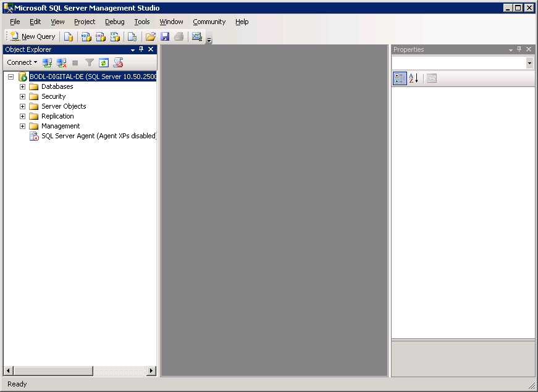Click the Server Objects folder icon
This screenshot has height=392, width=538.
tap(33, 106)
